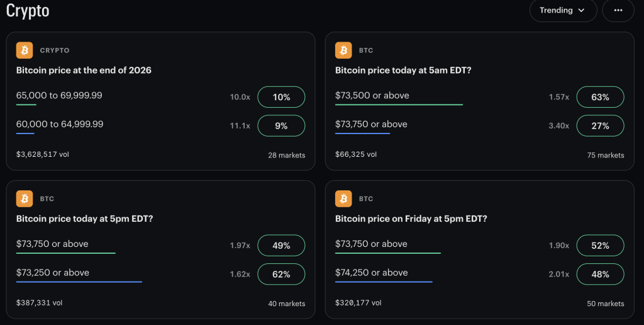Select the 10% odds button
This screenshot has width=644, height=325.
pyautogui.click(x=281, y=97)
